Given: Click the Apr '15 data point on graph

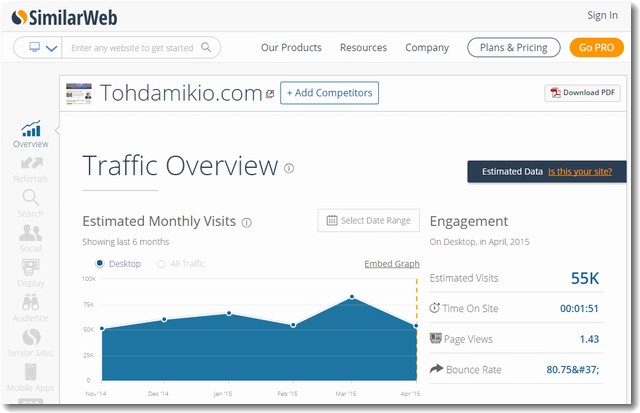Looking at the screenshot, I should [x=416, y=326].
